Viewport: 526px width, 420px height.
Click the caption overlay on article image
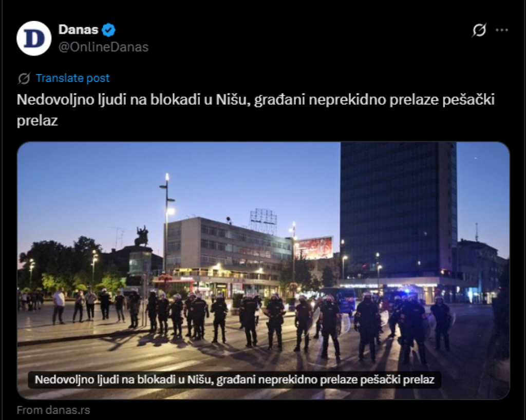234,379
